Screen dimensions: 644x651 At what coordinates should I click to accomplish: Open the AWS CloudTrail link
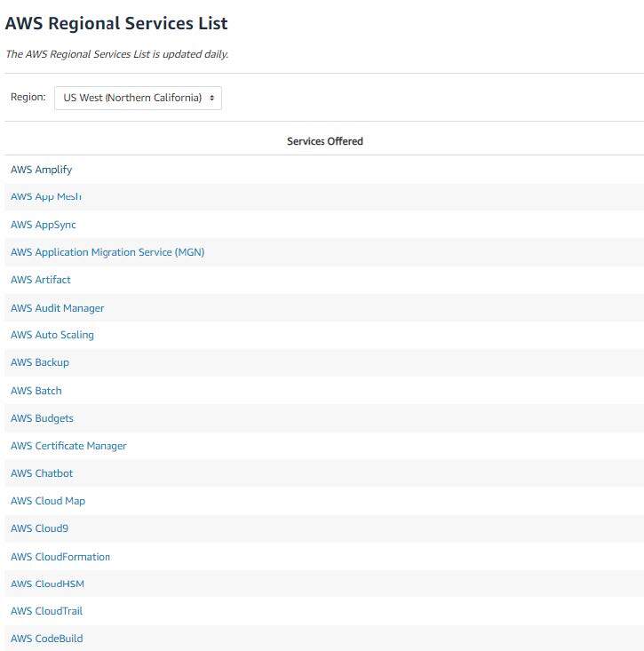click(47, 611)
